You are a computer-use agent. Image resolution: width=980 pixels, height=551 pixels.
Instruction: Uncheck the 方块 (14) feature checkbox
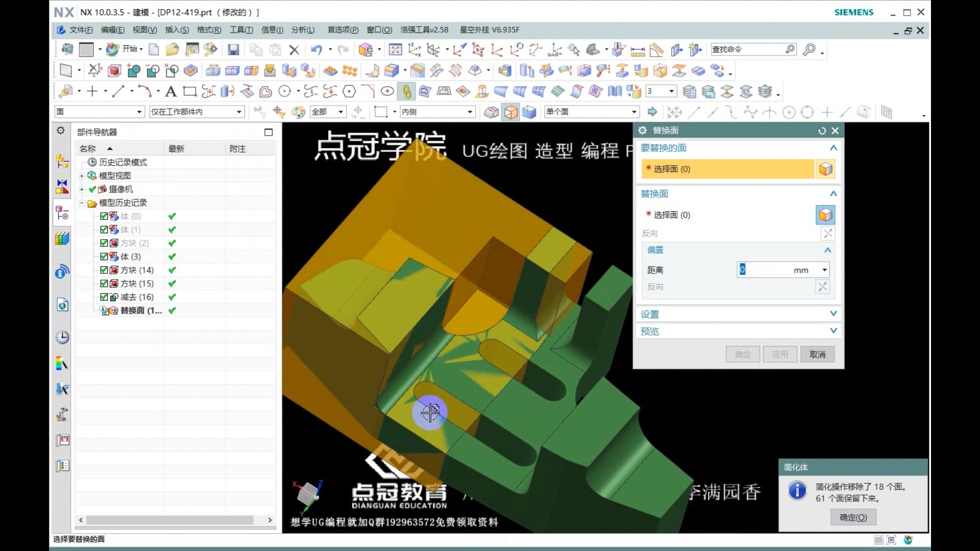pos(104,270)
